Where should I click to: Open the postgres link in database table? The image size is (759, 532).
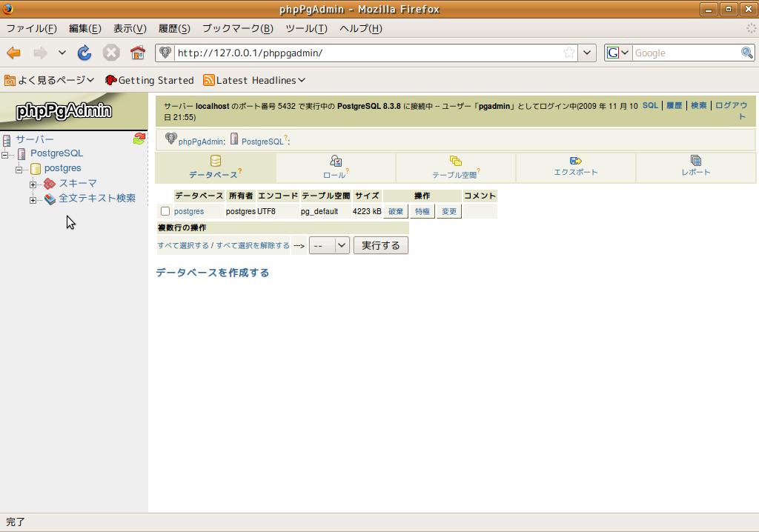coord(189,212)
